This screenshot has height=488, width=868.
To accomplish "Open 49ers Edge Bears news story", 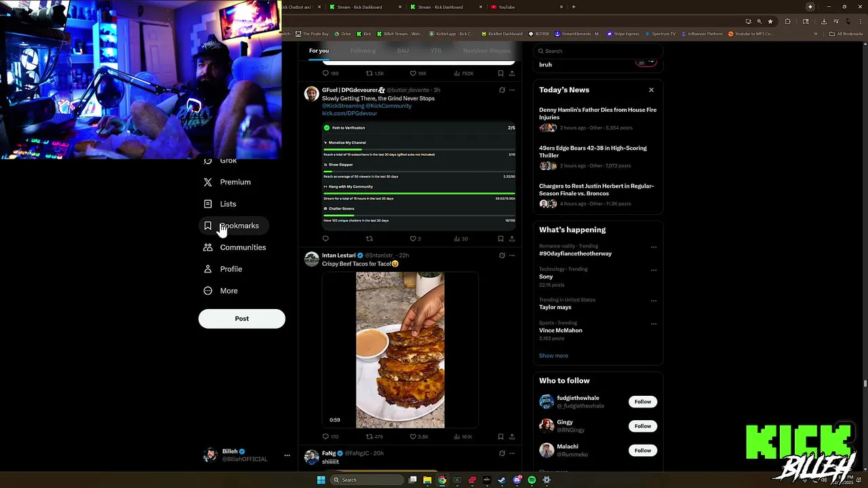I will [593, 152].
